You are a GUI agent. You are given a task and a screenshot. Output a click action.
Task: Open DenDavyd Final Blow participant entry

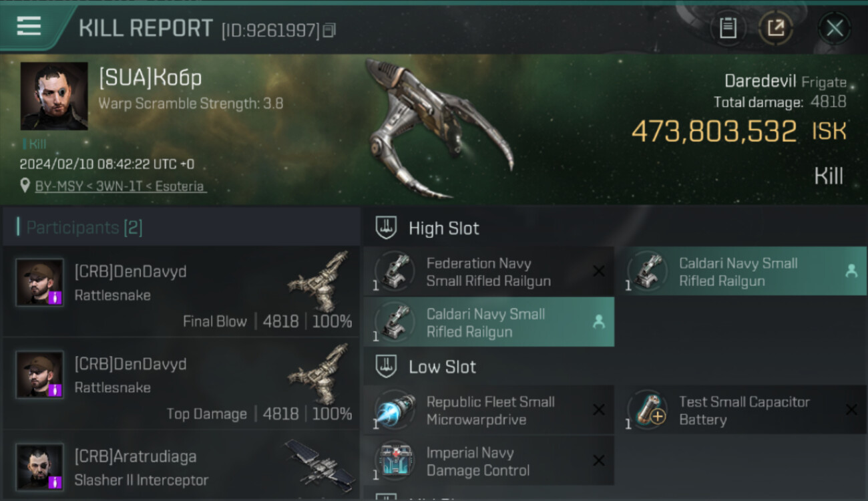[x=182, y=291]
